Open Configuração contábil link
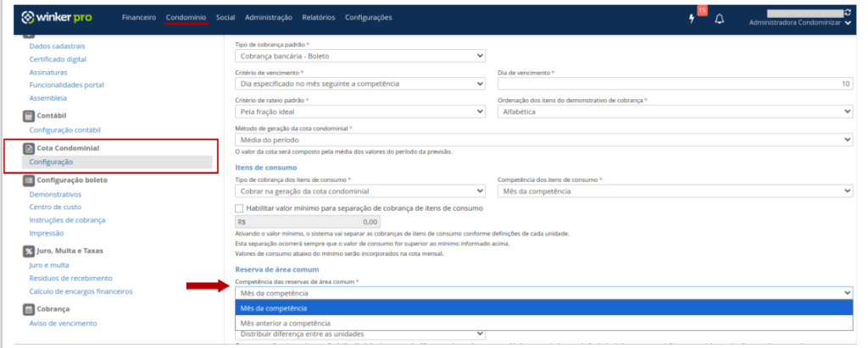868x348 pixels. 64,130
